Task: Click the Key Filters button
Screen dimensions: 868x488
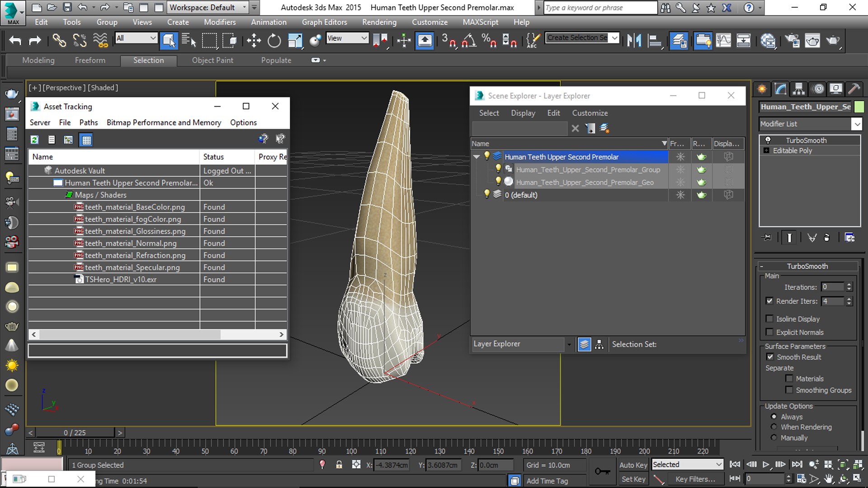Action: coord(695,479)
